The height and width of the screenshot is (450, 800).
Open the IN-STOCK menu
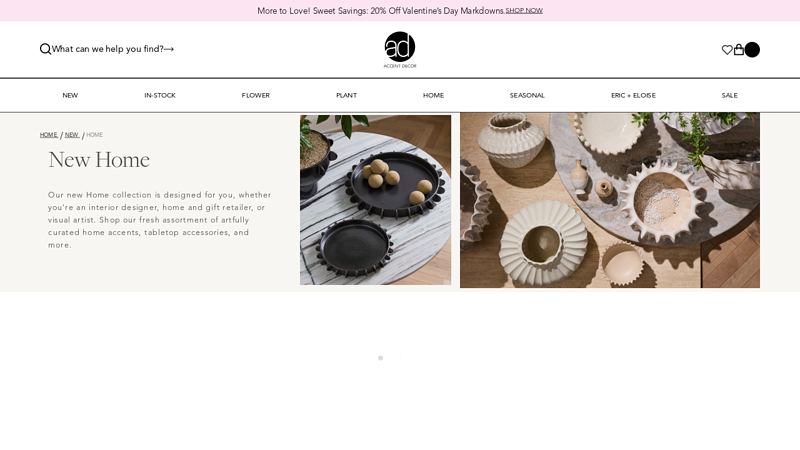(x=160, y=95)
